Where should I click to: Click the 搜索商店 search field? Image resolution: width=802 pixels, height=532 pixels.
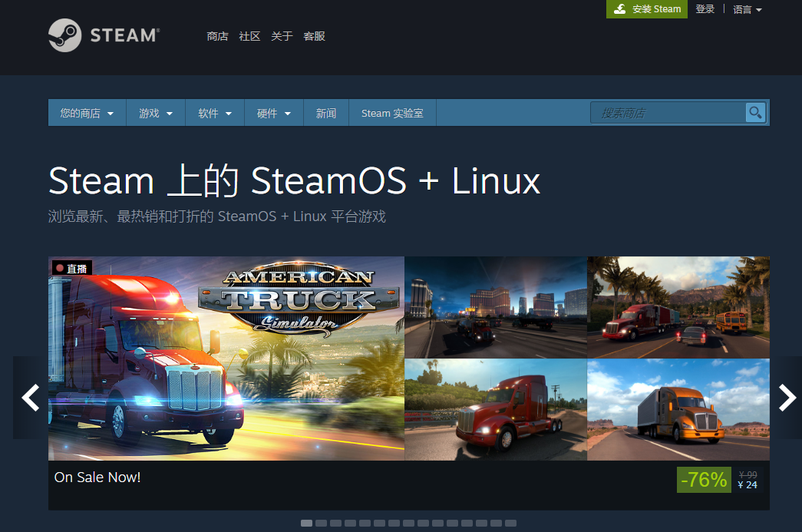coord(668,113)
